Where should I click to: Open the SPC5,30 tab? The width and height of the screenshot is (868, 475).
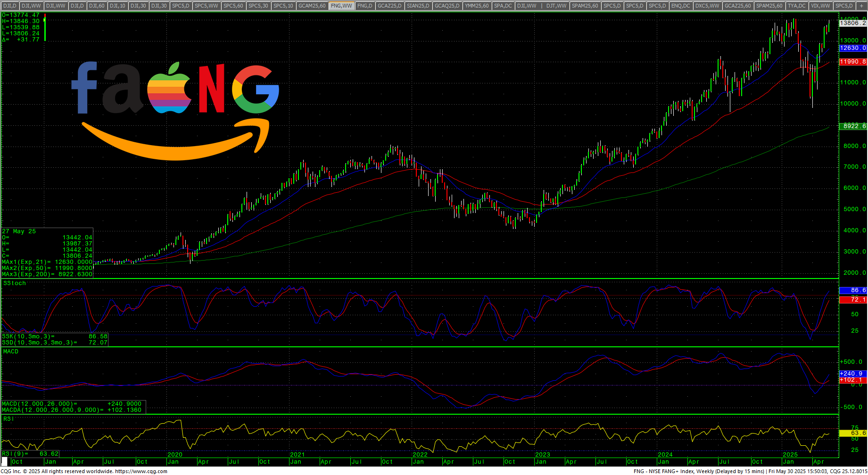click(x=258, y=6)
